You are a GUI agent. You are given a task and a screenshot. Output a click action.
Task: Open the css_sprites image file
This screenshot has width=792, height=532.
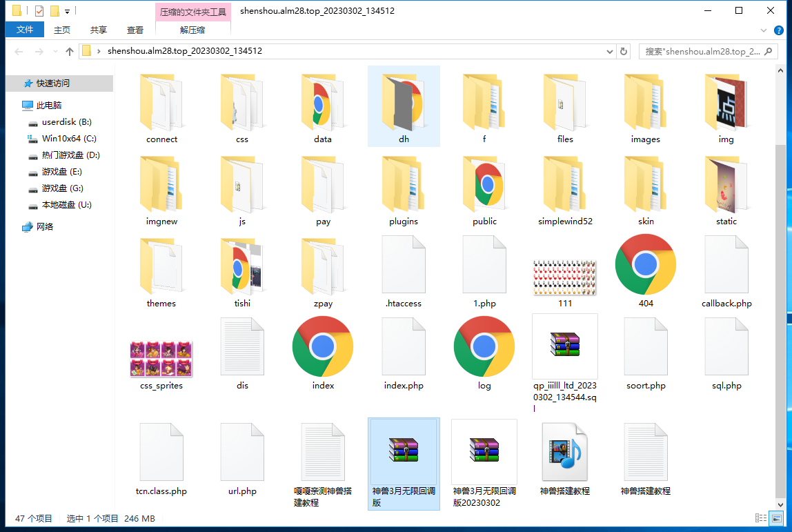coord(161,358)
